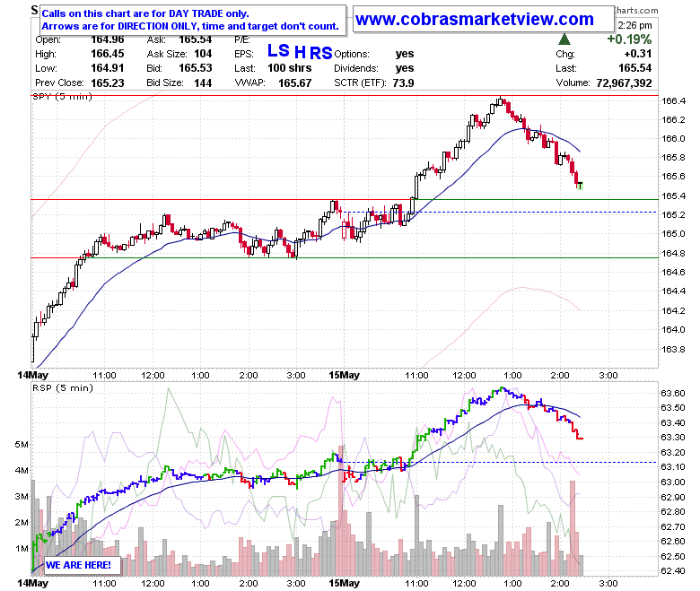Select the Open value 164.96
The height and width of the screenshot is (591, 700).
coord(108,39)
